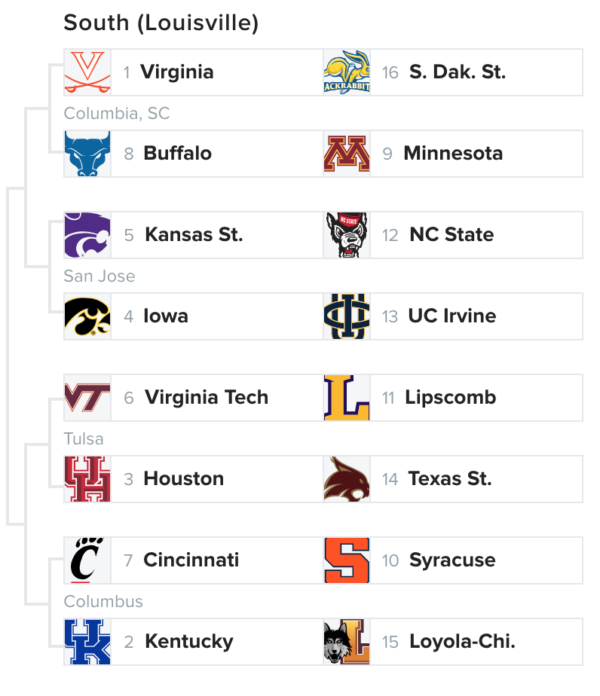This screenshot has height=696, width=600.
Task: Click the South Dakota State Jackrabbits logo
Action: [347, 72]
